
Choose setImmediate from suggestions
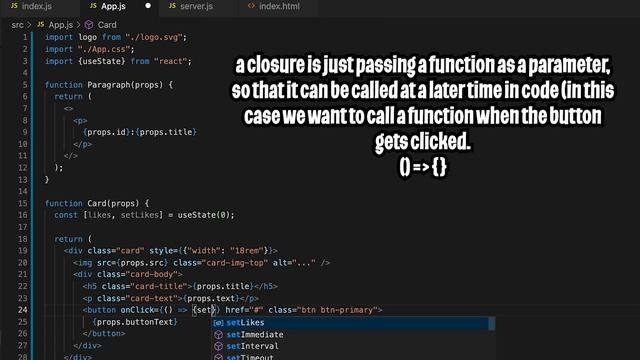click(x=353, y=334)
